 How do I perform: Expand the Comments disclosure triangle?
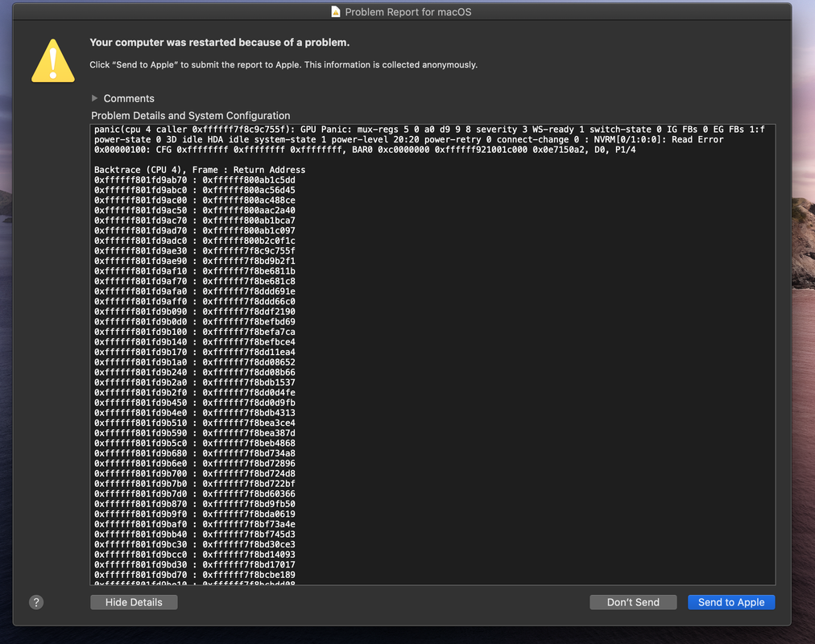point(94,98)
